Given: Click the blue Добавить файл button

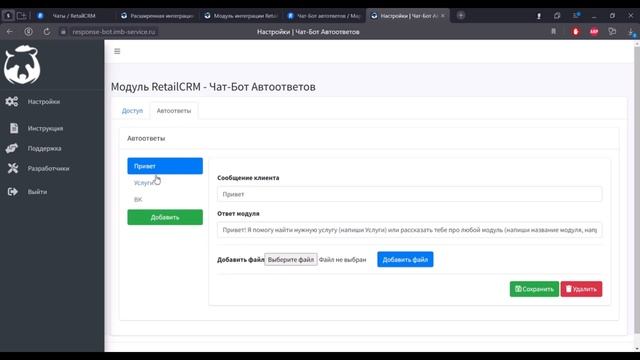Looking at the screenshot, I should 405,260.
